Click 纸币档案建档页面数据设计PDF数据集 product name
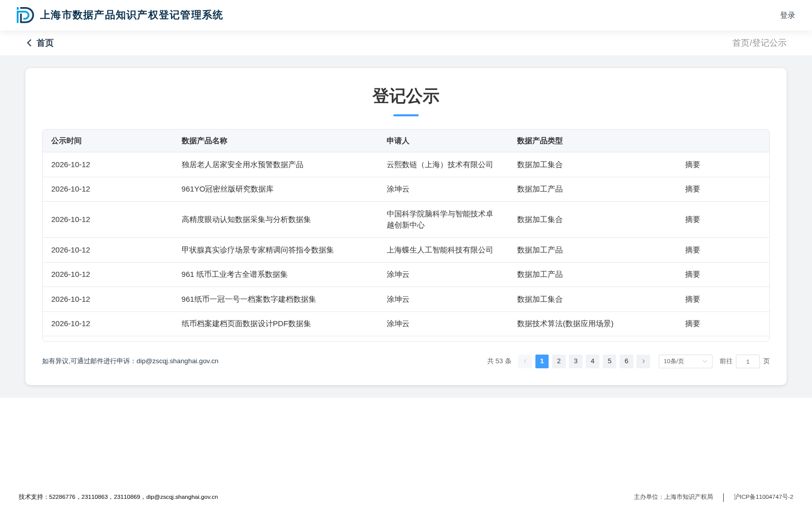 coord(246,324)
